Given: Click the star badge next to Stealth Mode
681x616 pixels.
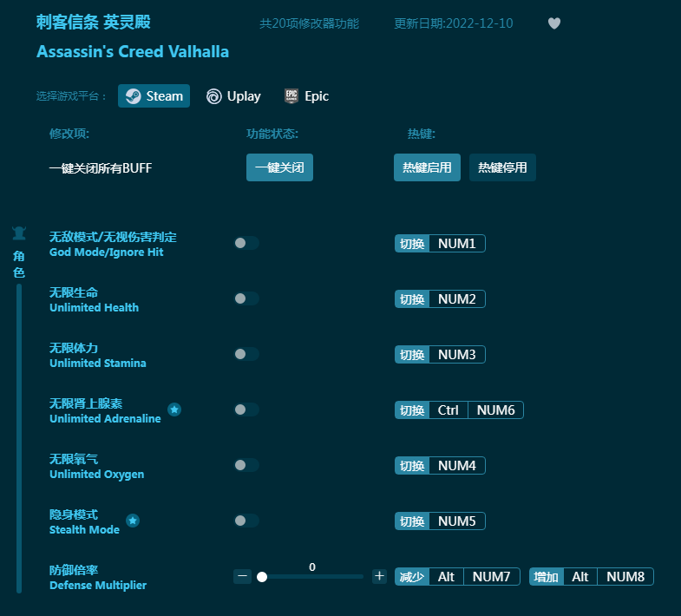Looking at the screenshot, I should click(133, 521).
